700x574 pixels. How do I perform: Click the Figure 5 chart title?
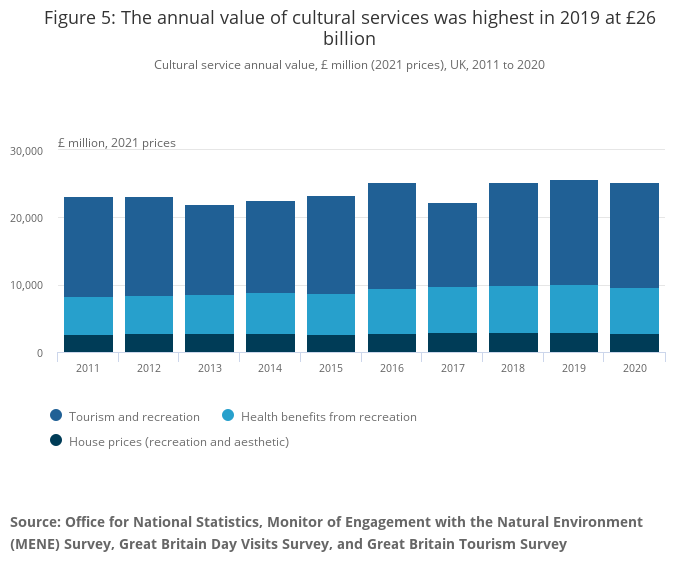(349, 29)
